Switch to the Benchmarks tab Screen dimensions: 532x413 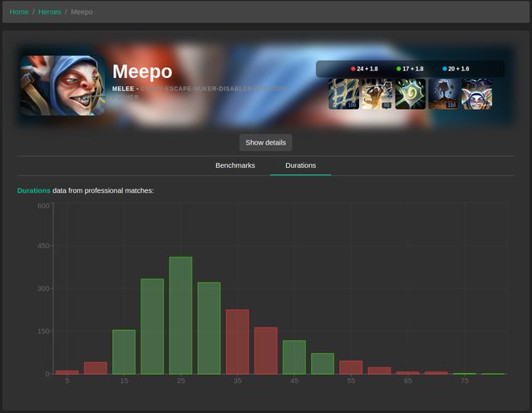[x=235, y=165]
